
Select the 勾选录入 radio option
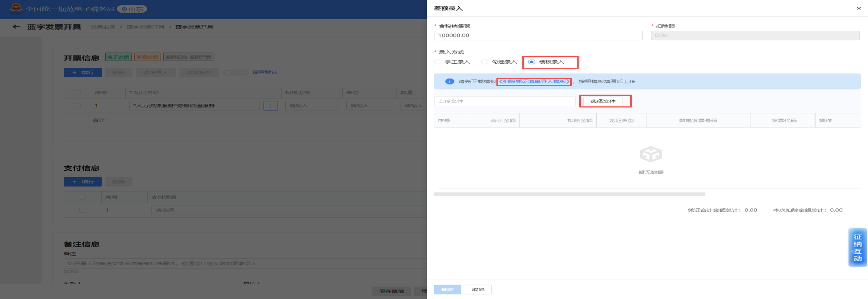pos(485,62)
